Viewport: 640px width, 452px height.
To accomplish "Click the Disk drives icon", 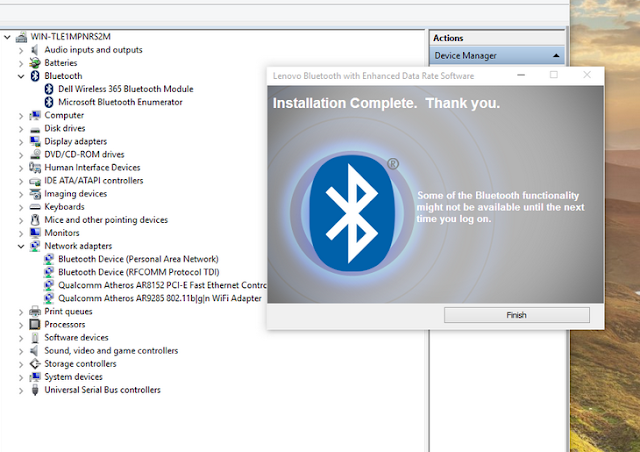I will tap(35, 129).
